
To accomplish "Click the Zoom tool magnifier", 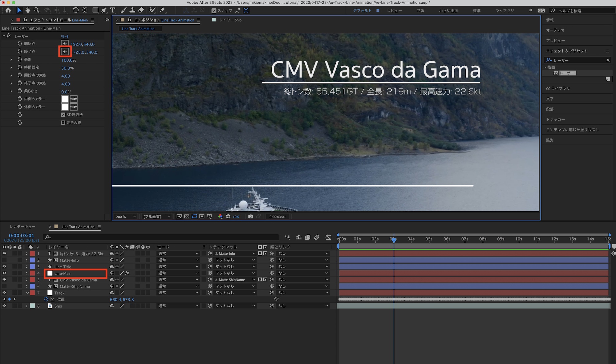I will pyautogui.click(x=36, y=10).
